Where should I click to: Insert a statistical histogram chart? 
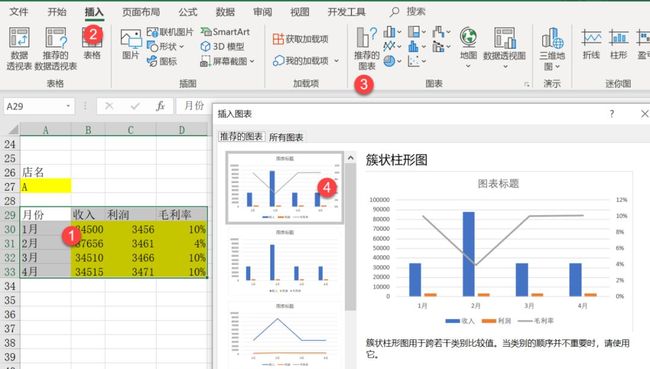[414, 46]
